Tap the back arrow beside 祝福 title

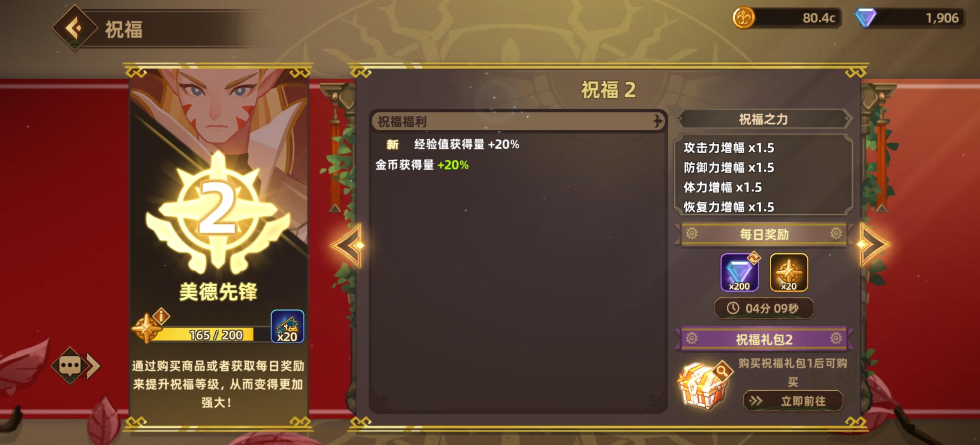pyautogui.click(x=75, y=28)
